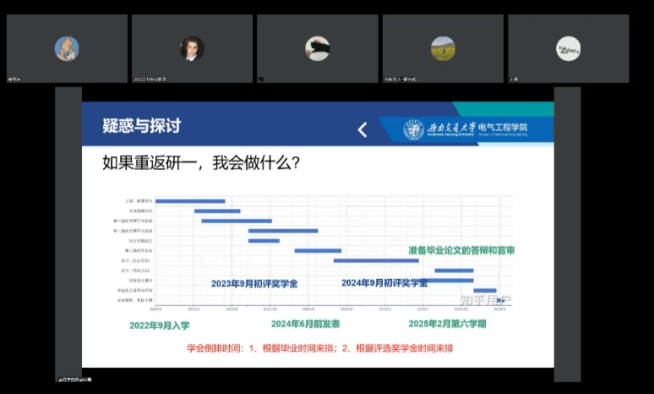654x394 pixels.
Task: Click the 2022年9月入学 milestone label
Action: [159, 326]
